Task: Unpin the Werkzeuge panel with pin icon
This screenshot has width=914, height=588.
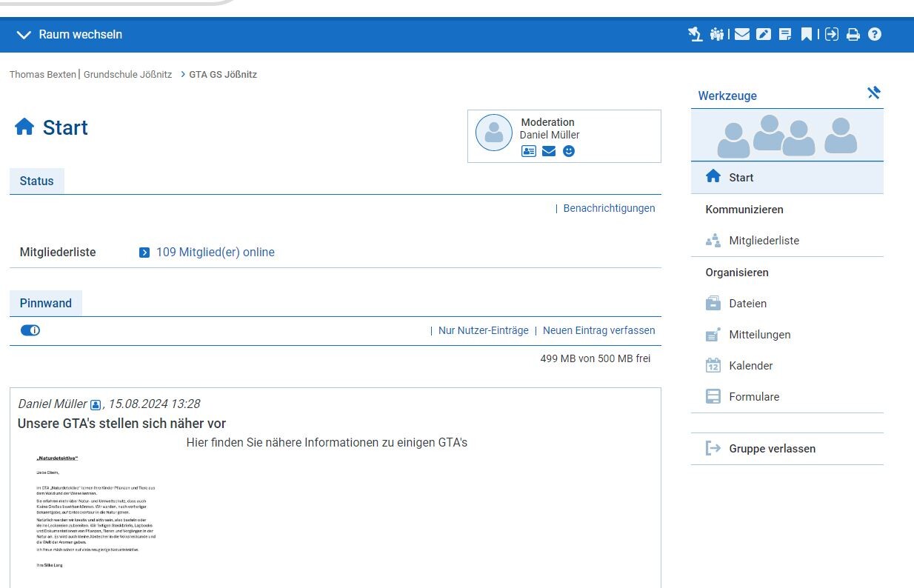Action: [x=874, y=93]
